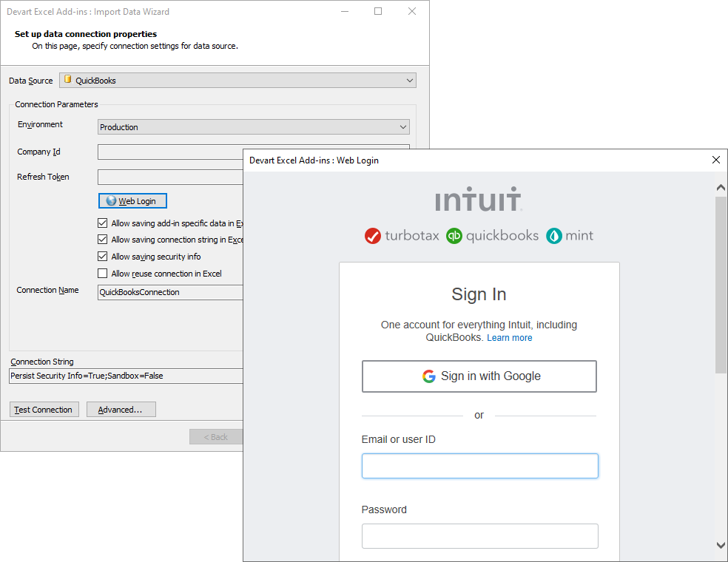Click the 'quickbooks' brand text
Screen dimensions: 728x562
(502, 235)
